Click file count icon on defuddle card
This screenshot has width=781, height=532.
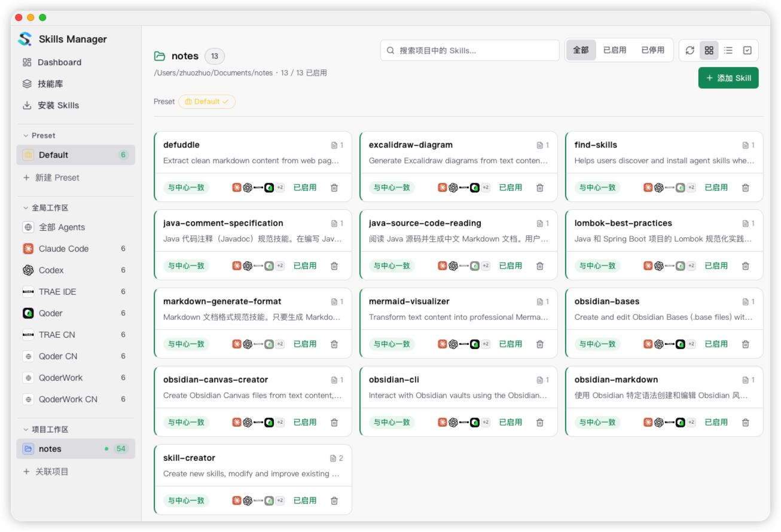(x=334, y=145)
